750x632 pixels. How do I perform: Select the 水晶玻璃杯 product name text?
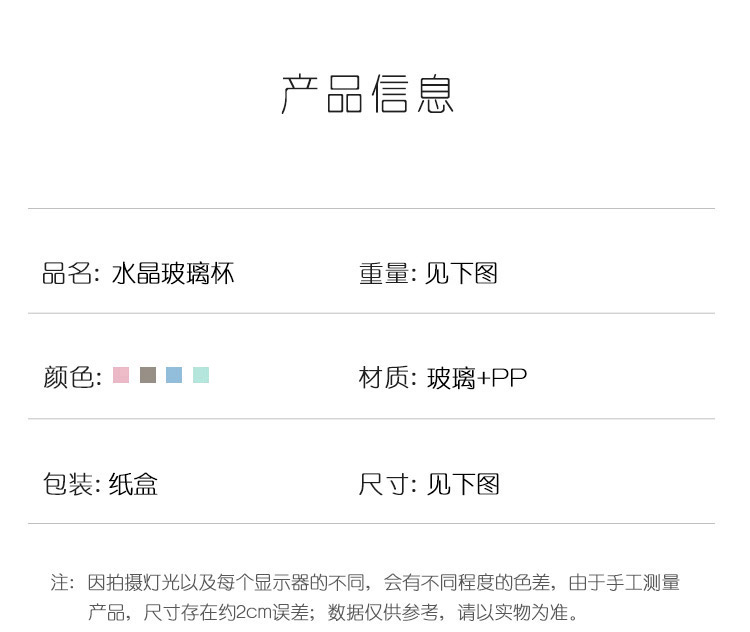(x=173, y=274)
